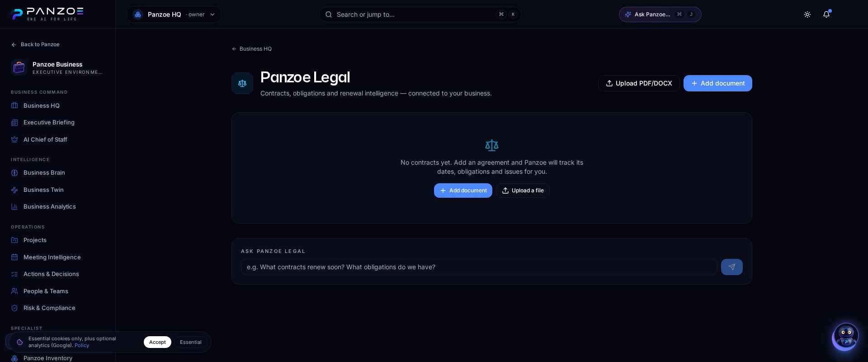868x362 pixels.
Task: Click the Projects folder icon
Action: 14,240
